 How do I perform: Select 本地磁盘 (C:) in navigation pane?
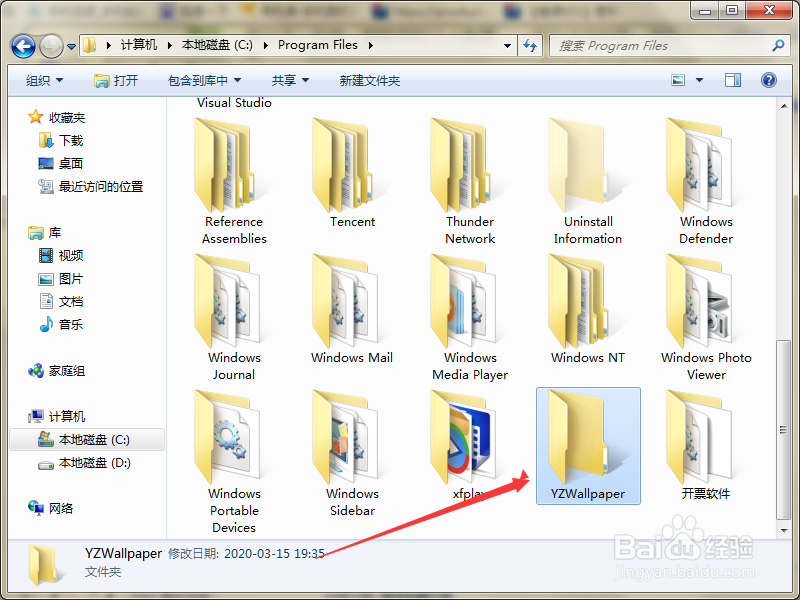coord(87,439)
